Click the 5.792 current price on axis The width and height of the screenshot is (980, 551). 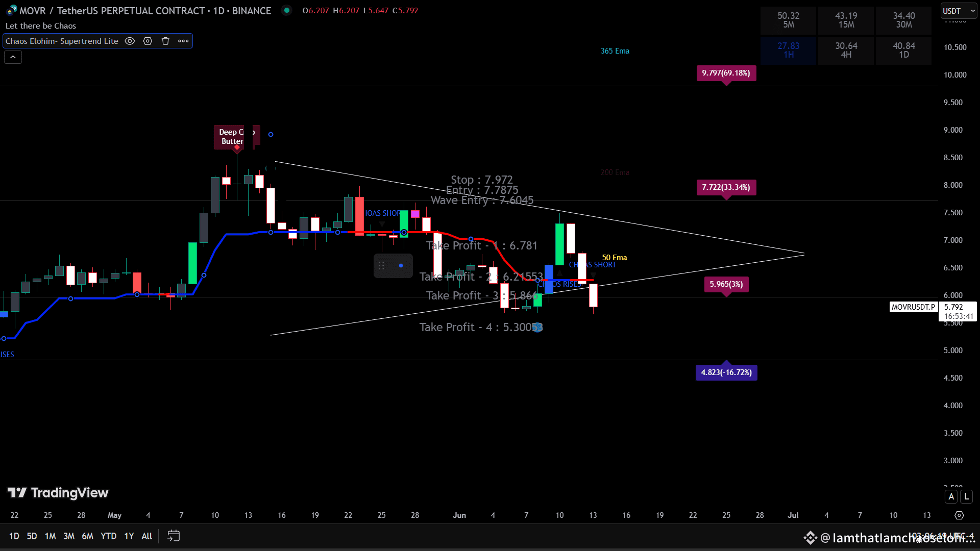coord(953,307)
